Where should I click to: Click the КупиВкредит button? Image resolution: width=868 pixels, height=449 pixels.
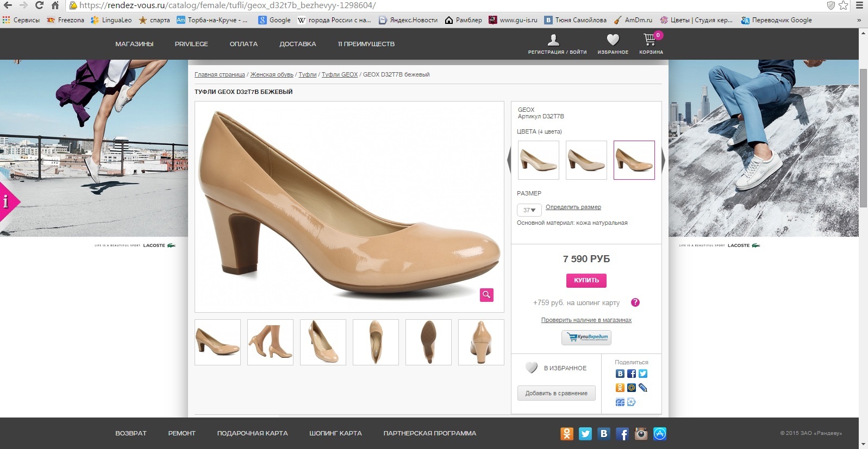(586, 337)
